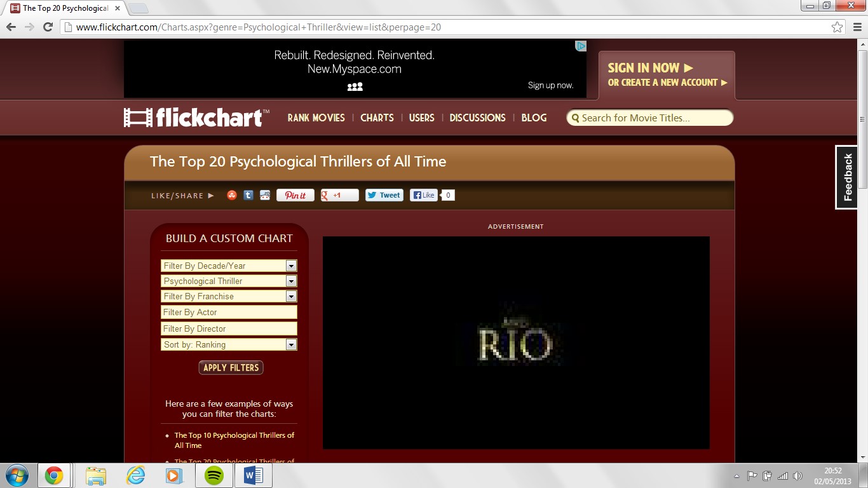Open the network signal tray icon
Viewport: 868px width, 488px height.
pyautogui.click(x=783, y=476)
